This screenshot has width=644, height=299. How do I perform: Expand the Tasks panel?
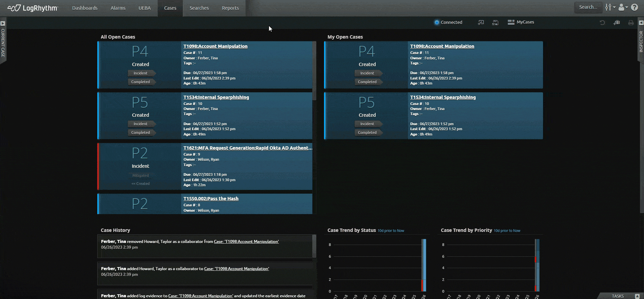(637, 296)
